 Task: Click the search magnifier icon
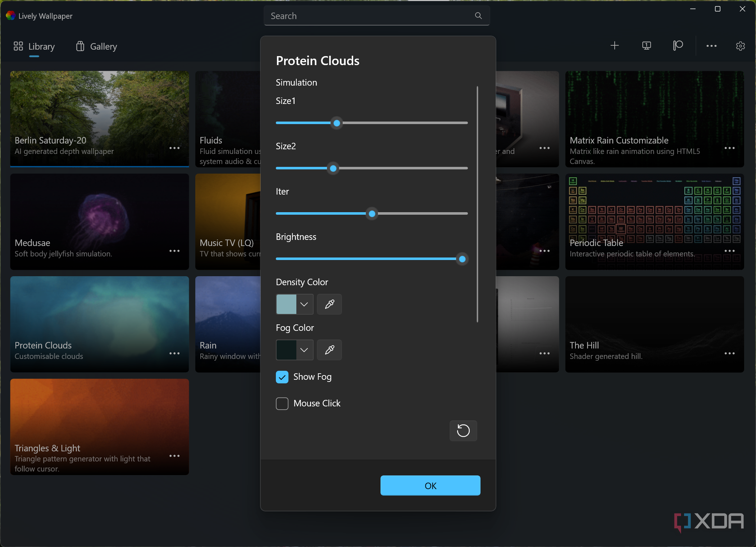click(478, 16)
